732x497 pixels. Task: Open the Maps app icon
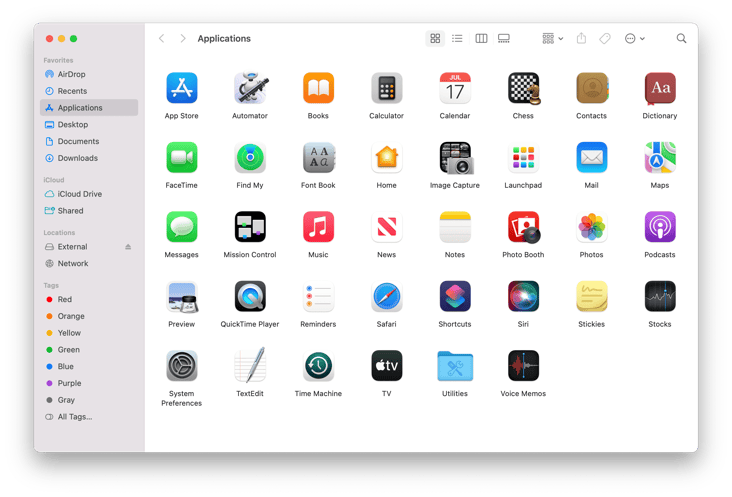point(660,157)
